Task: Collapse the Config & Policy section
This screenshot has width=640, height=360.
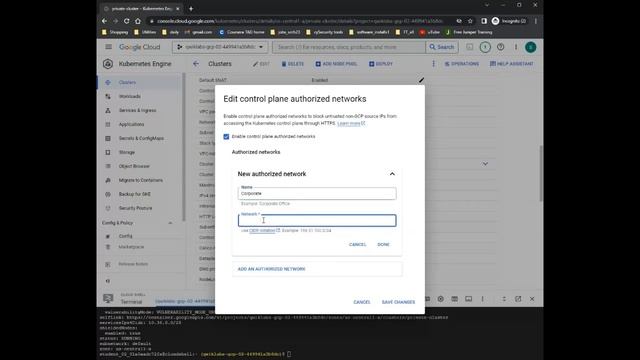Action: click(x=170, y=223)
